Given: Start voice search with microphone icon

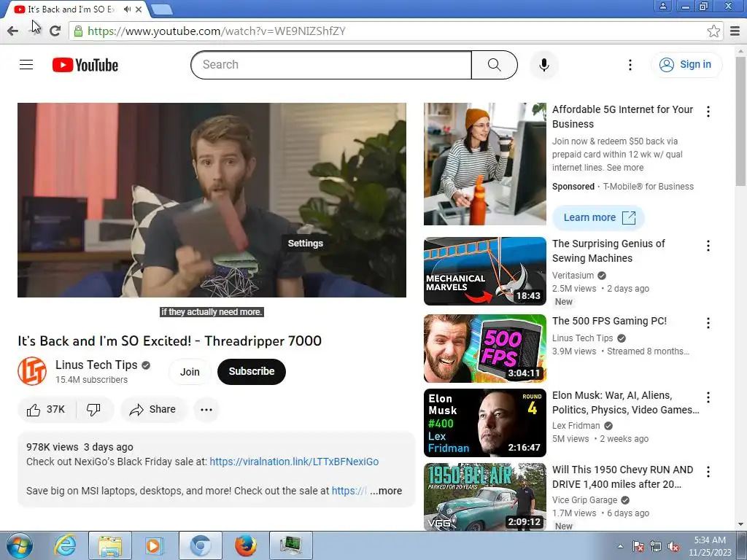Looking at the screenshot, I should [543, 65].
